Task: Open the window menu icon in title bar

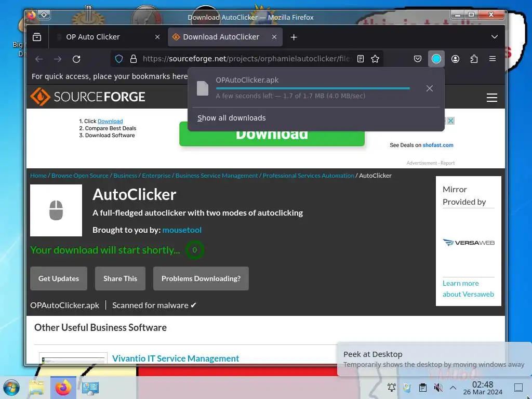Action: 44,15
